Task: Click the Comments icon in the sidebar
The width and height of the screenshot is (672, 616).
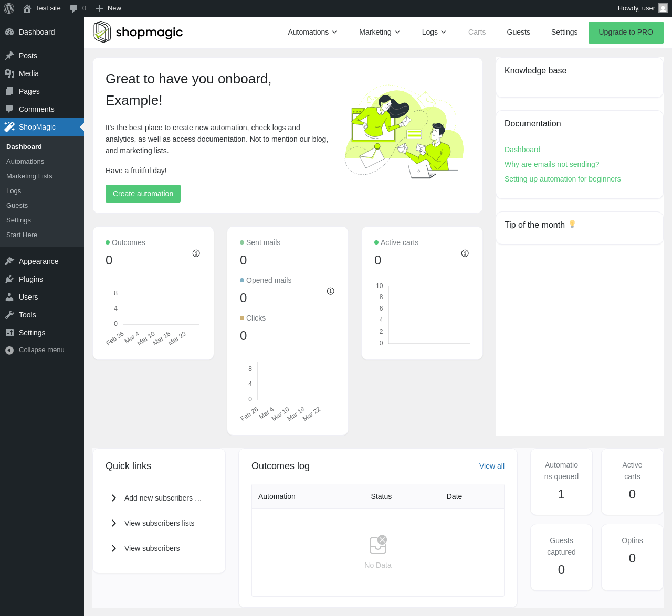Action: point(9,109)
